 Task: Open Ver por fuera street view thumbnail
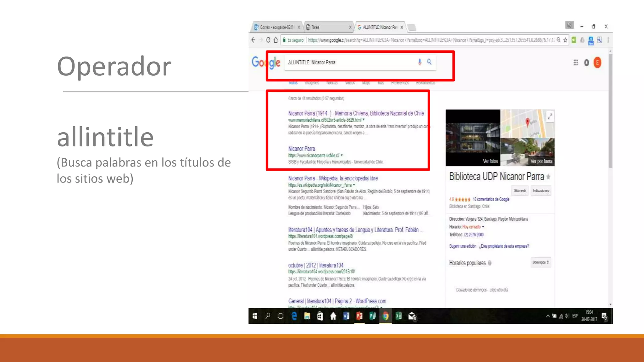point(527,152)
